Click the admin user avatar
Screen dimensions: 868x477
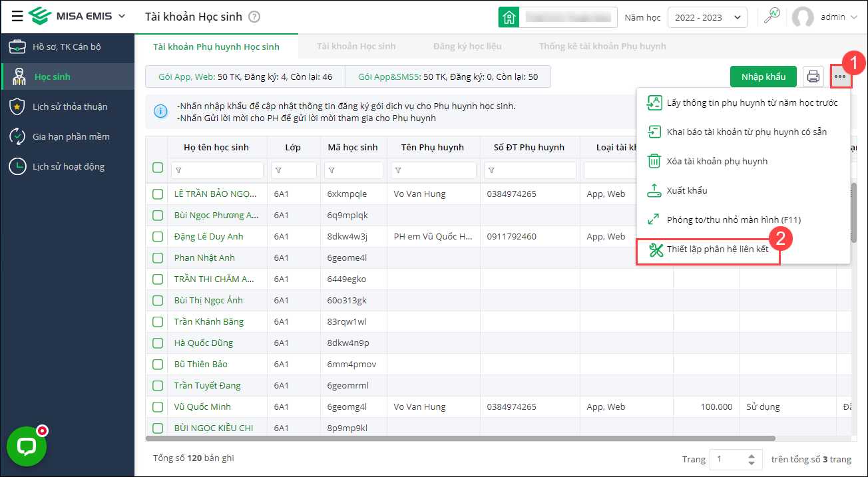coord(803,17)
